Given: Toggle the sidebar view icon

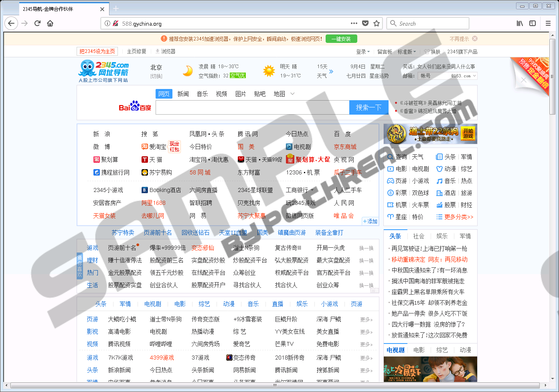Looking at the screenshot, I should (x=533, y=23).
